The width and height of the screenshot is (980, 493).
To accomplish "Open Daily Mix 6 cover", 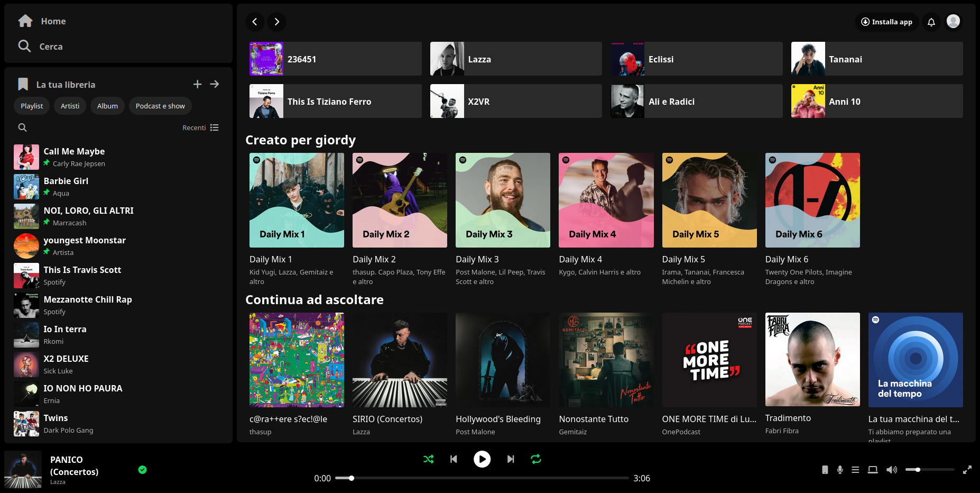I will pos(812,200).
